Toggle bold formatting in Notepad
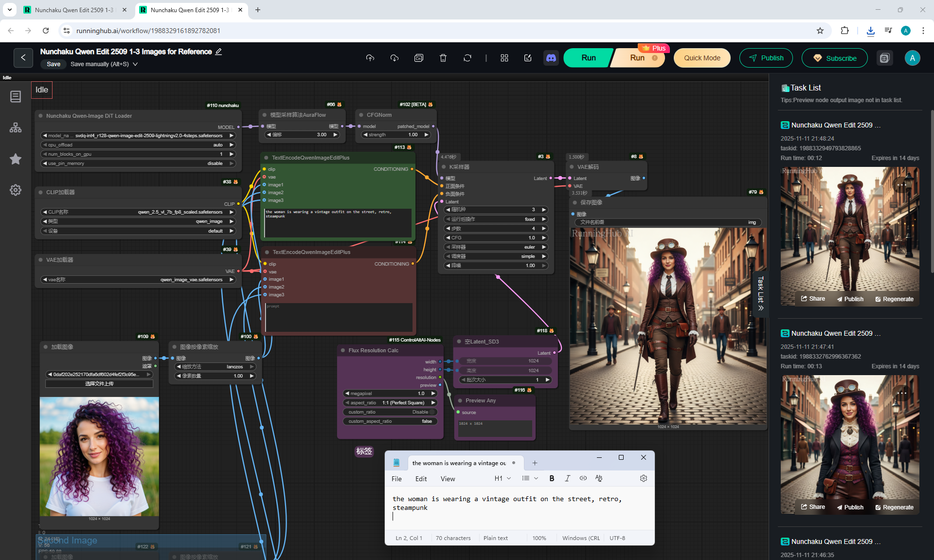The width and height of the screenshot is (934, 560). coord(552,478)
